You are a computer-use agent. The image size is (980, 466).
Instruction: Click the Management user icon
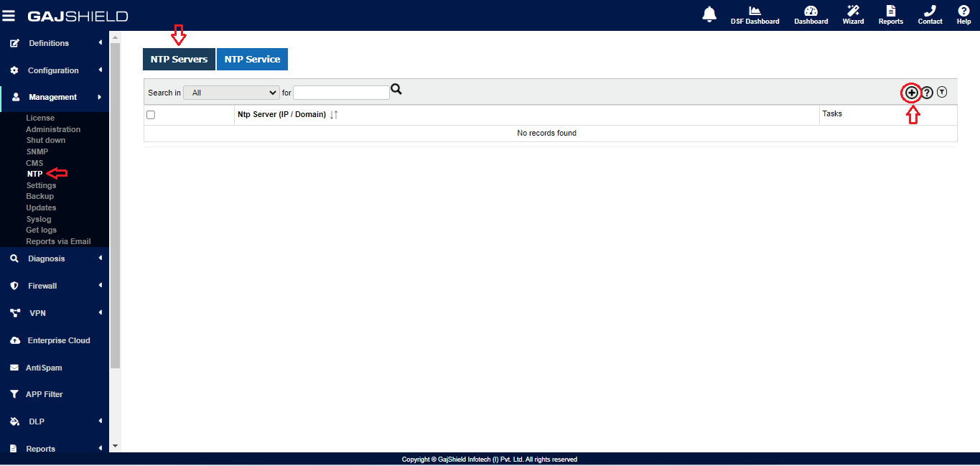(16, 97)
